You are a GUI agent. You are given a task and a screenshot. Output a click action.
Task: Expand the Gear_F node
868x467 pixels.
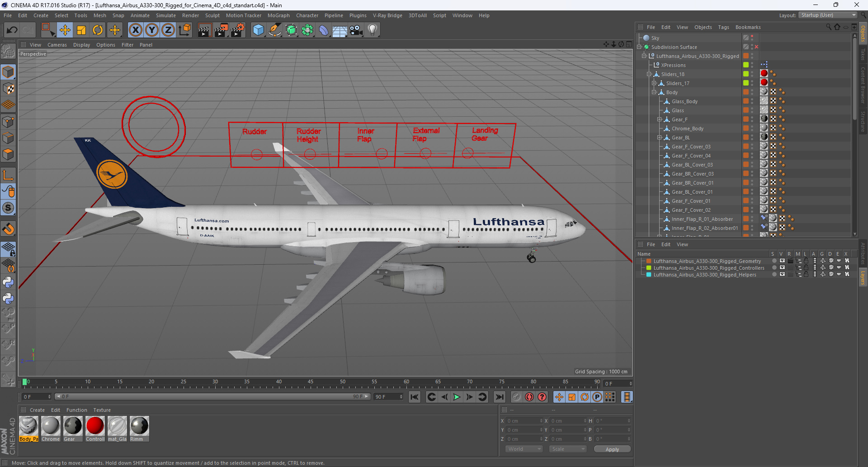[x=659, y=119]
